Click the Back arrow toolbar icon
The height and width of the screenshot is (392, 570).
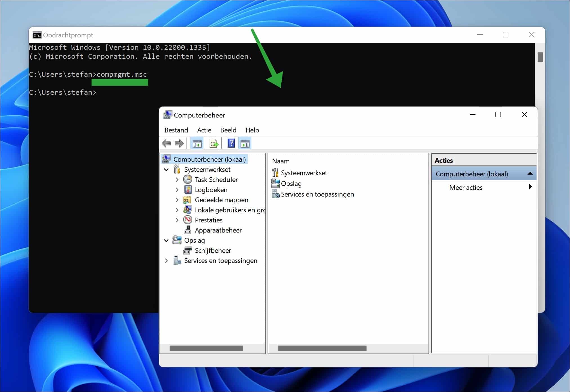[x=166, y=144]
